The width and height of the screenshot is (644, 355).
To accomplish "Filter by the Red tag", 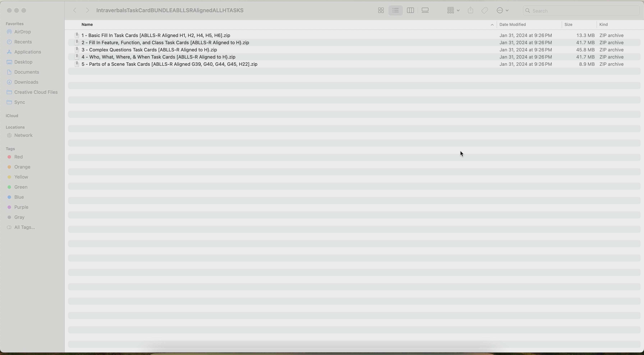I will point(19,157).
